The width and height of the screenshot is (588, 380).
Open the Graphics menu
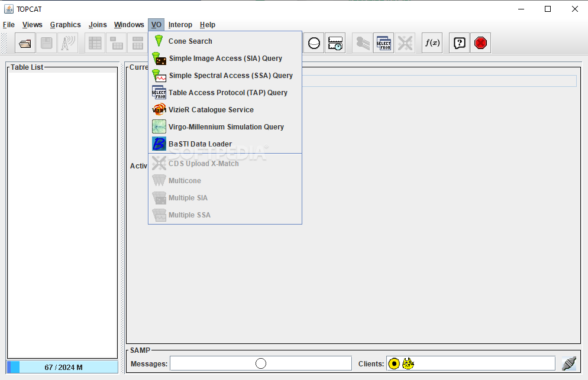pos(65,25)
